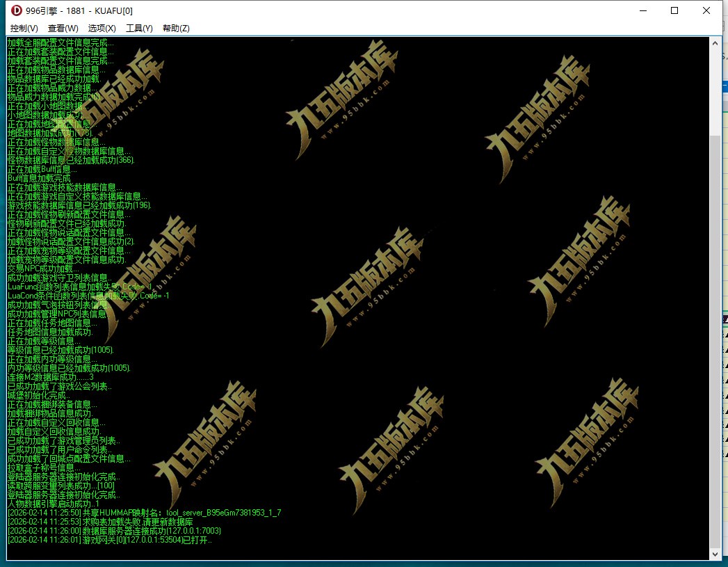Select log line 共享HUMMAP映射名
The width and height of the screenshot is (728, 567).
pyautogui.click(x=145, y=513)
